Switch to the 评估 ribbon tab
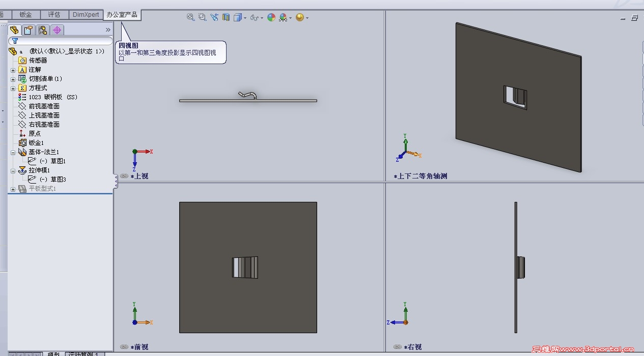This screenshot has height=356, width=644. point(54,14)
